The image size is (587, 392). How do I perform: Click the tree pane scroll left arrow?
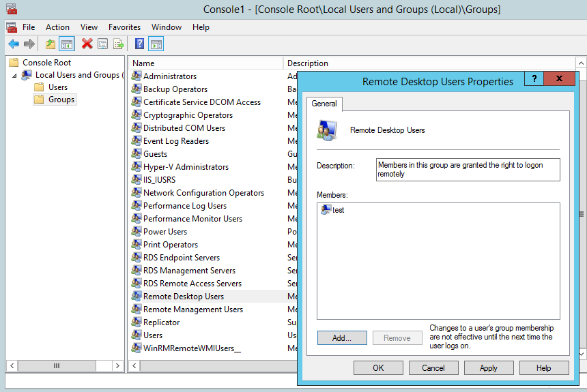tap(12, 365)
